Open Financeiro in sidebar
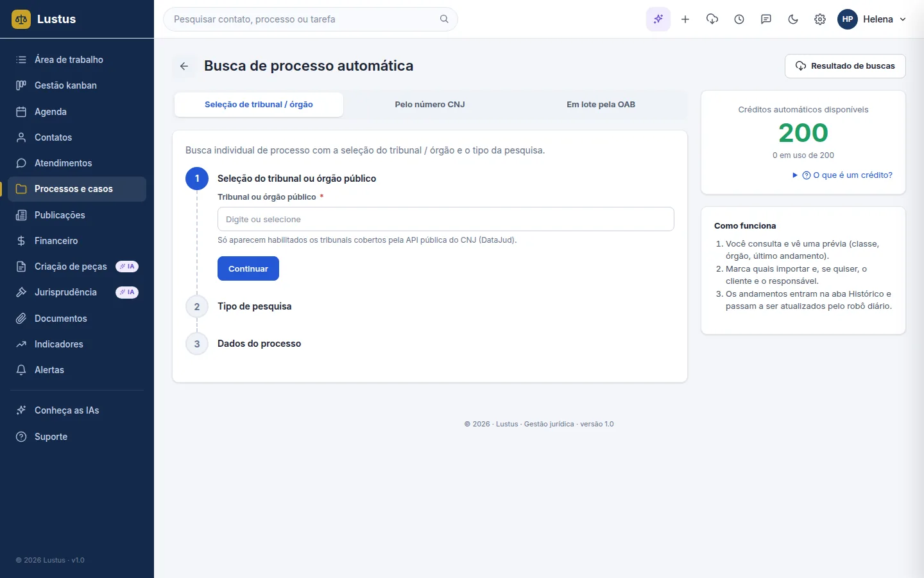This screenshot has height=578, width=924. coord(77,241)
